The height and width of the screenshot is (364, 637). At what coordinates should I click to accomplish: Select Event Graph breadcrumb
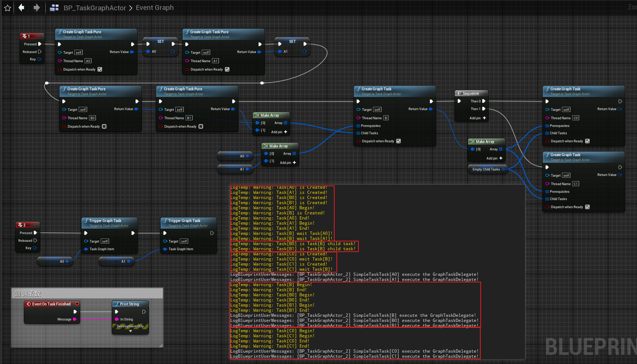coord(155,8)
